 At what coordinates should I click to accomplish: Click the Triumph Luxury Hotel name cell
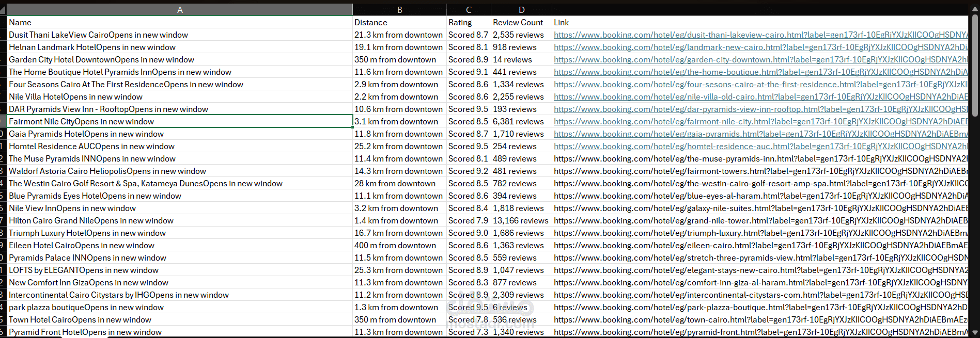pyautogui.click(x=180, y=233)
